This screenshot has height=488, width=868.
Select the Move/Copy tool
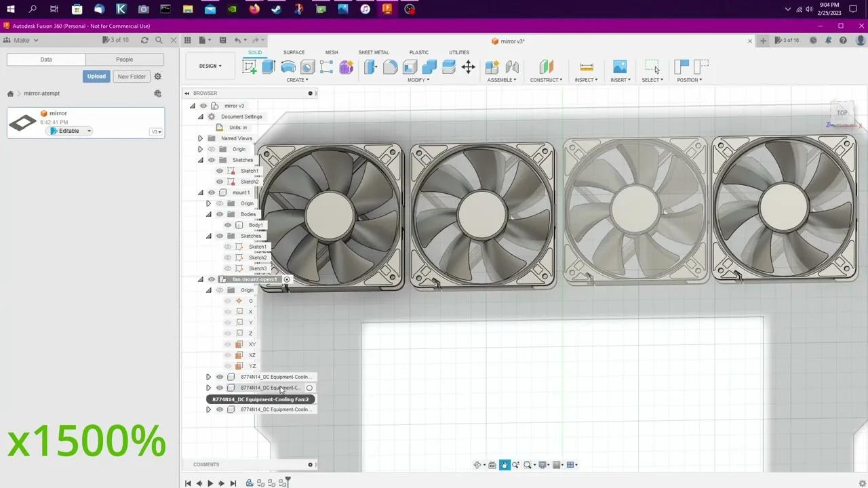[467, 66]
